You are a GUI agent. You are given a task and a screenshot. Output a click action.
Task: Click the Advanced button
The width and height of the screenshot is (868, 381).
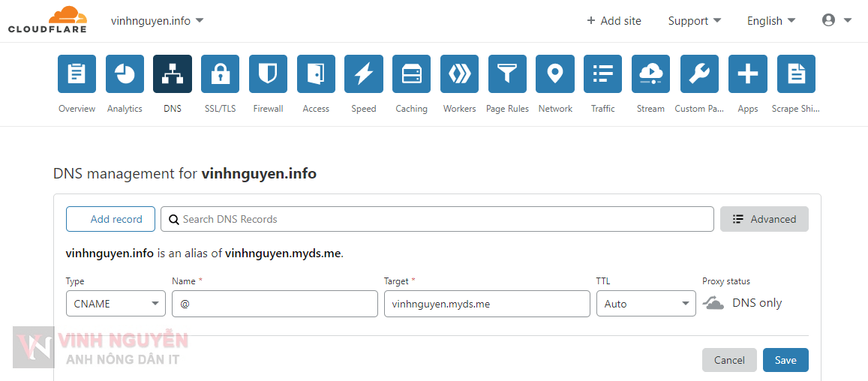pyautogui.click(x=764, y=219)
